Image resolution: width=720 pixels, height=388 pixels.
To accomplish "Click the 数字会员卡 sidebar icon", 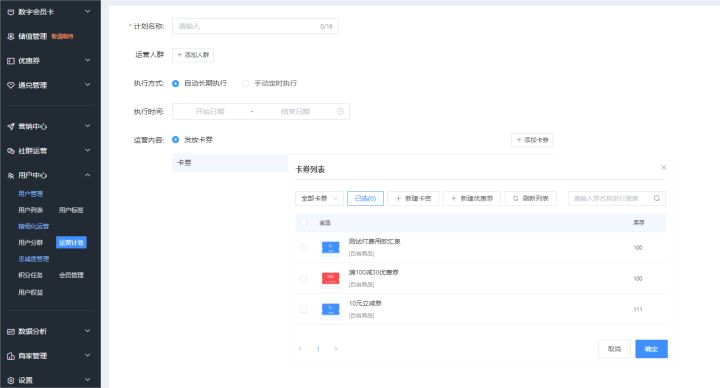I will point(11,12).
